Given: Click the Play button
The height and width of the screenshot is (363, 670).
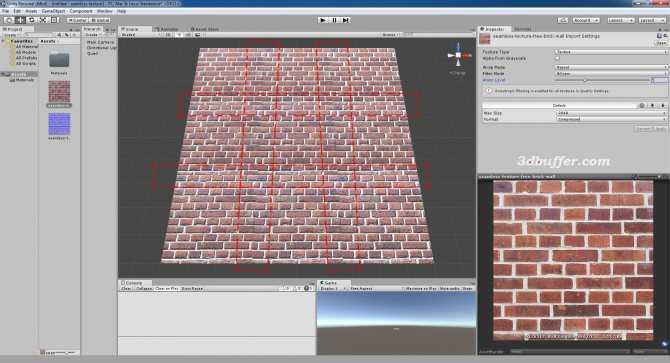Looking at the screenshot, I should [x=323, y=20].
